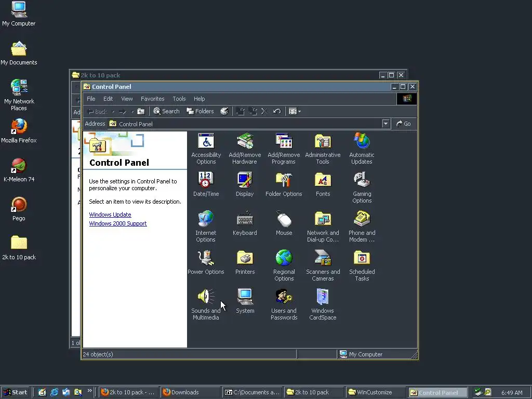Viewport: 532px width, 399px height.
Task: Toggle the Folders pane button
Action: coord(200,111)
